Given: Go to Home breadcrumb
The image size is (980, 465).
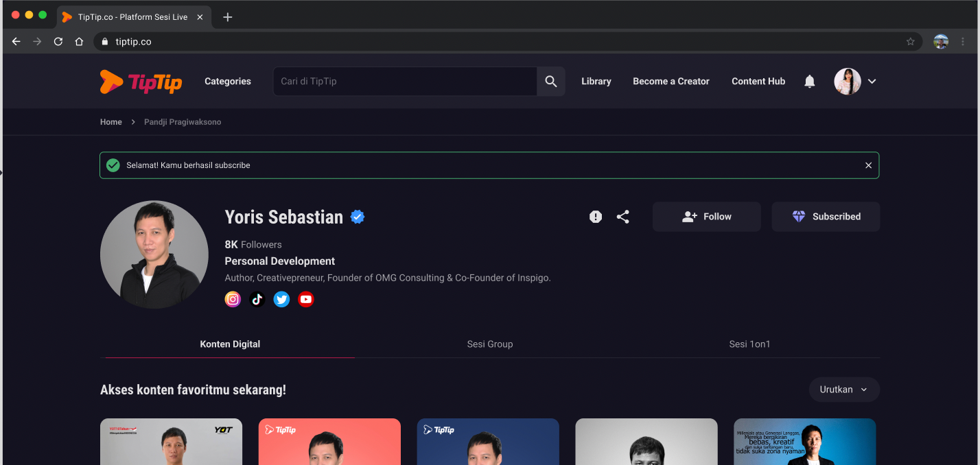Looking at the screenshot, I should [111, 122].
